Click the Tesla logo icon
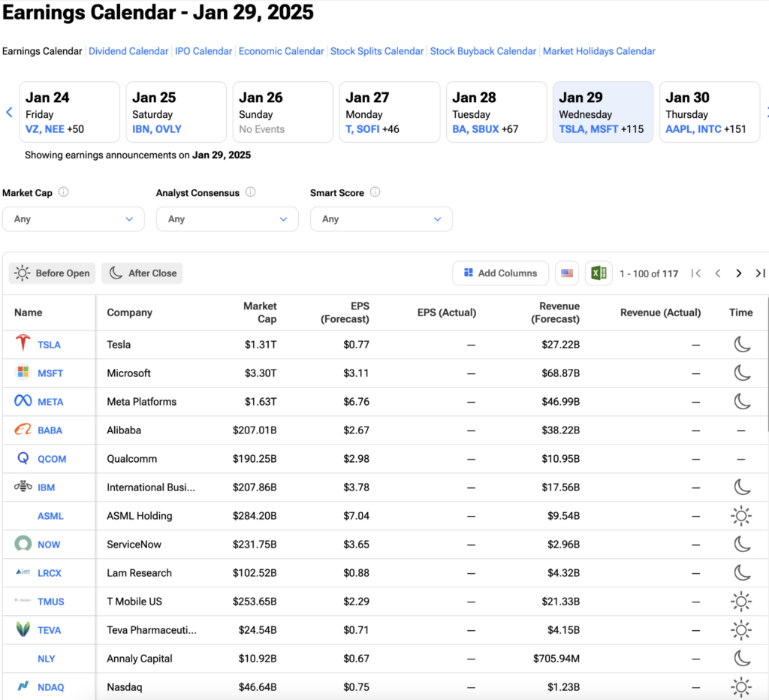The image size is (769, 700). [x=23, y=343]
